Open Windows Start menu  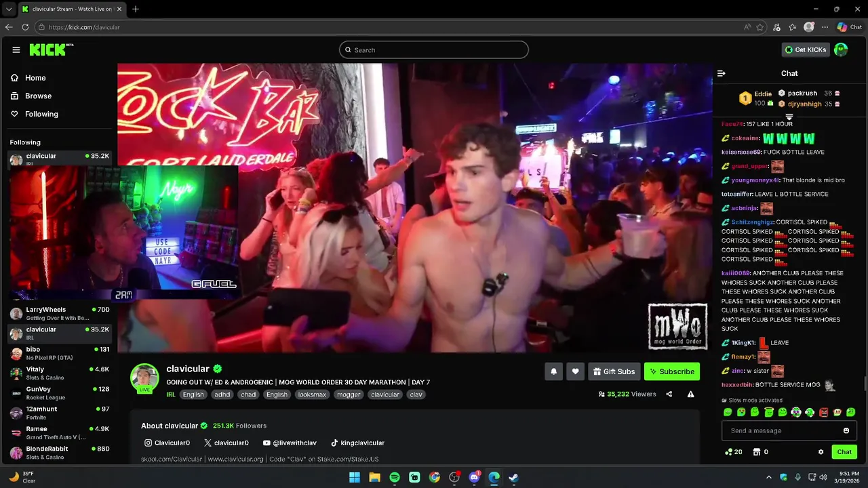[355, 477]
